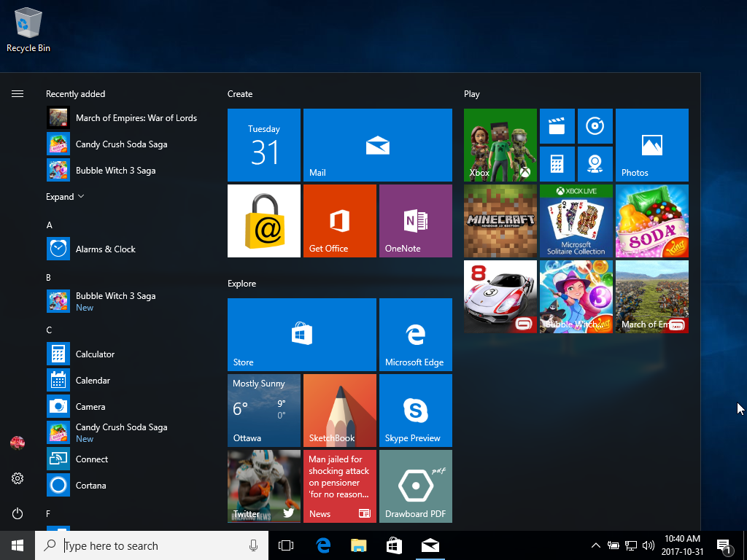
Task: Open Action Center notifications icon
Action: pos(724,547)
